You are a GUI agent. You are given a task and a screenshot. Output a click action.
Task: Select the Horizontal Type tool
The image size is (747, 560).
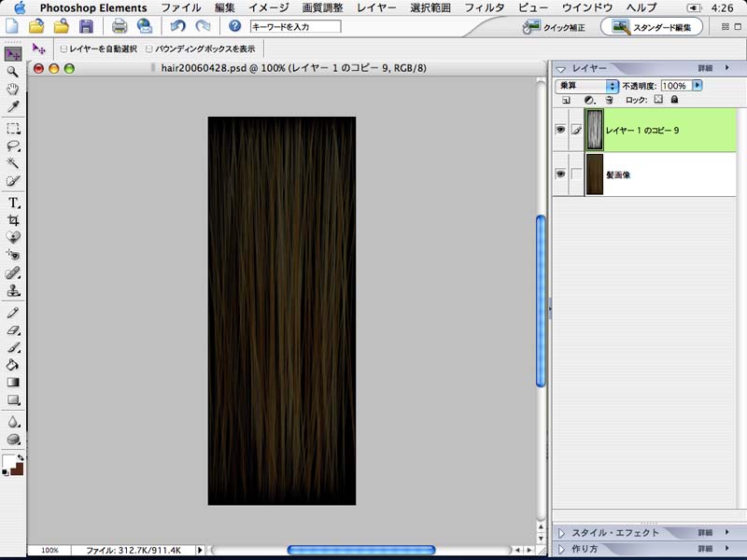coord(13,203)
